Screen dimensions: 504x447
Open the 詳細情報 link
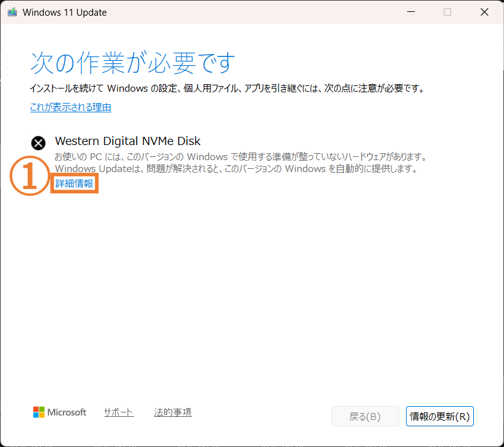click(74, 184)
